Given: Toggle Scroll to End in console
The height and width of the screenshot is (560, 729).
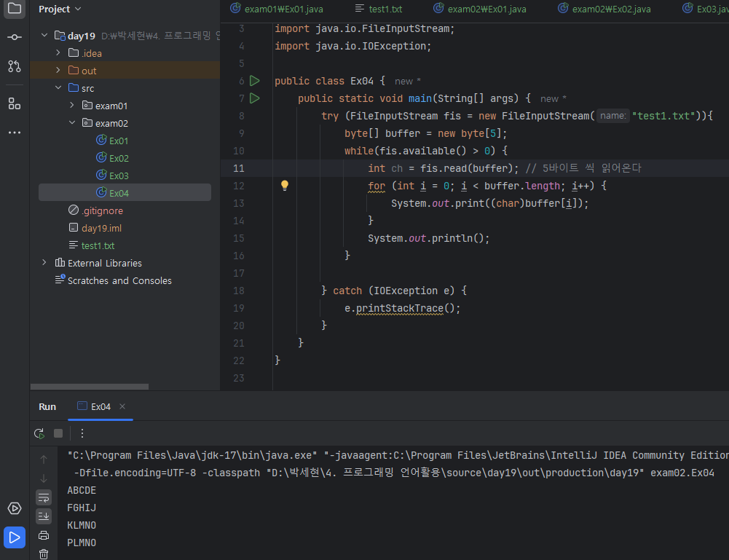Looking at the screenshot, I should pyautogui.click(x=44, y=516).
